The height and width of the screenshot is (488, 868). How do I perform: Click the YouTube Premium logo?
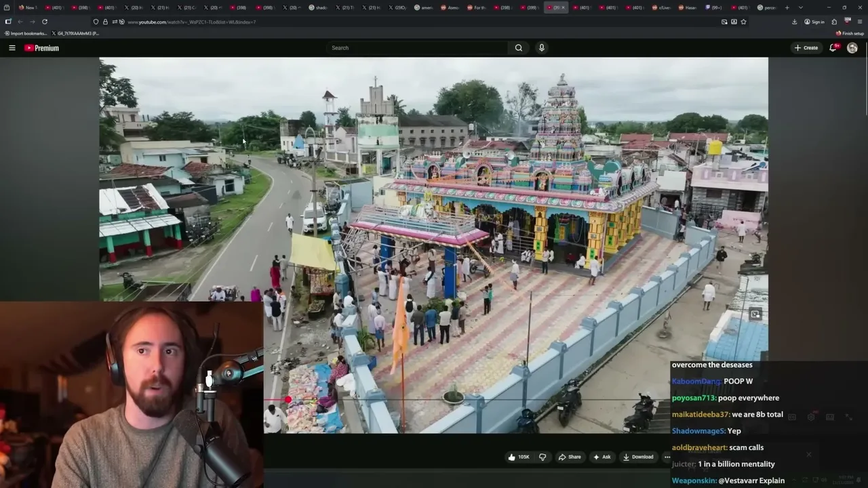click(41, 48)
